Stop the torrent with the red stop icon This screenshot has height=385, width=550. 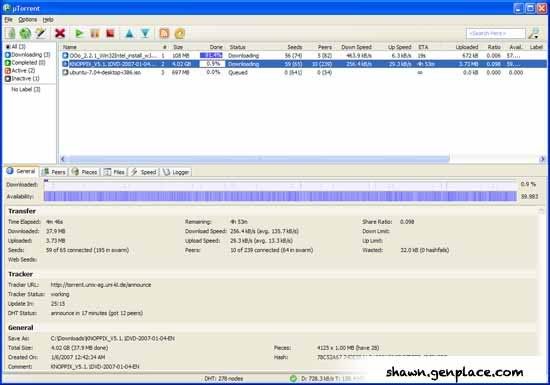(110, 33)
